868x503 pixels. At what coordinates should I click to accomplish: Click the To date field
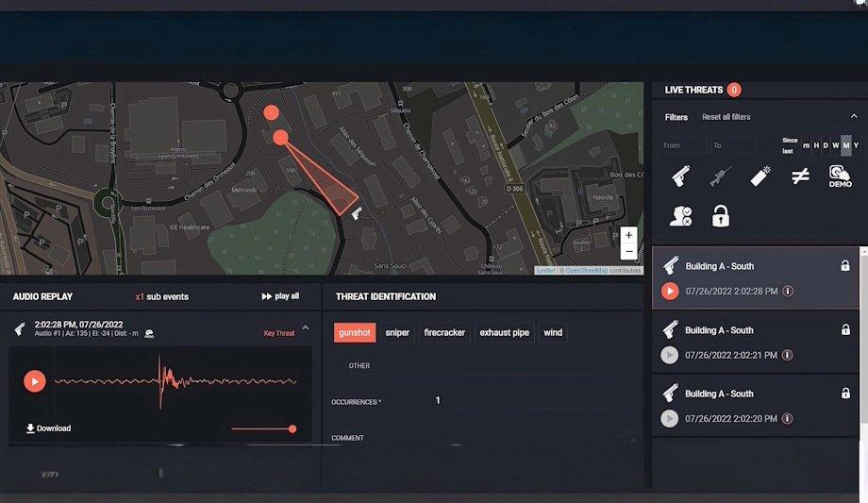734,145
